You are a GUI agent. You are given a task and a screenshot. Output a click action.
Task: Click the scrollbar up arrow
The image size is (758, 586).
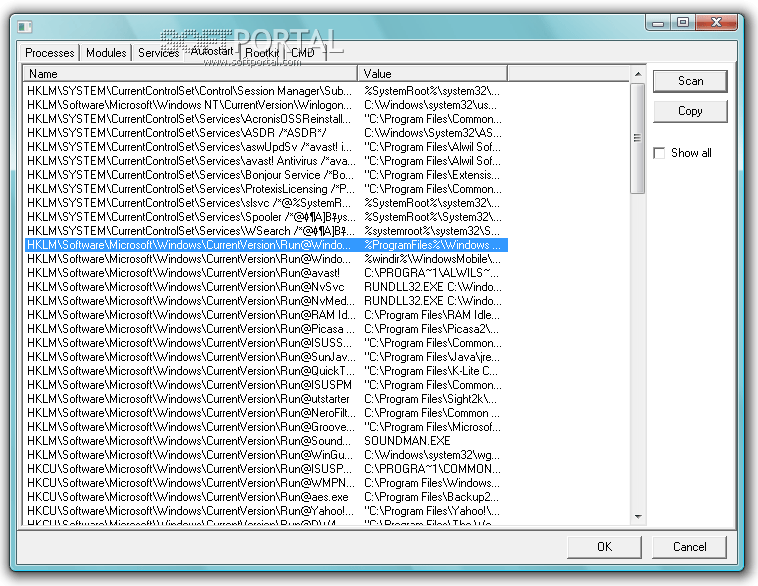[638, 74]
